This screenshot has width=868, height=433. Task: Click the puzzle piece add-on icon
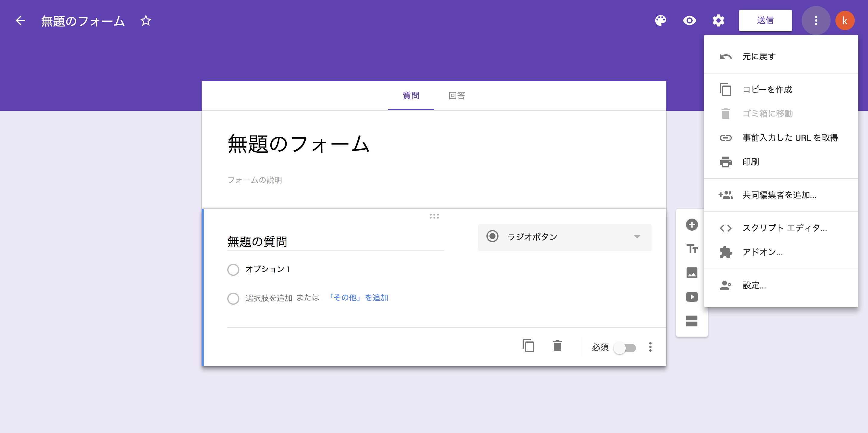(x=725, y=252)
